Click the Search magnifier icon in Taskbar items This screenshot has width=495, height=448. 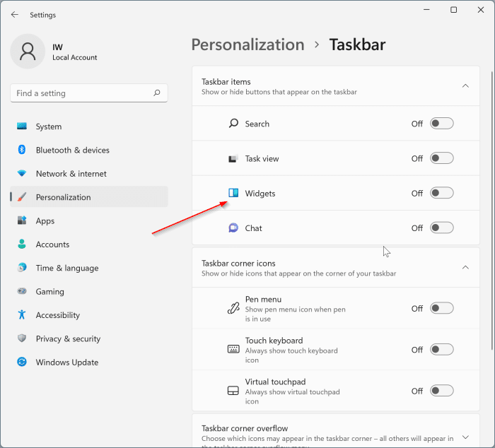pos(233,123)
